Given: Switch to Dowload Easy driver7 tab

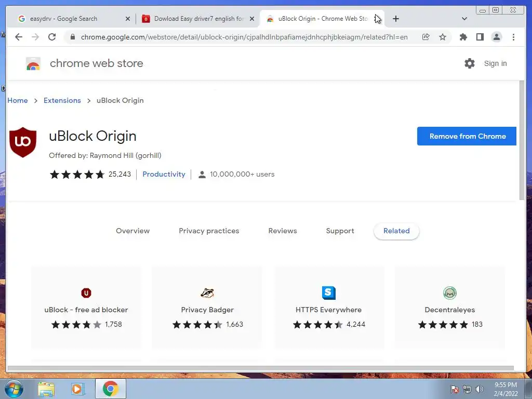Looking at the screenshot, I should pyautogui.click(x=199, y=19).
